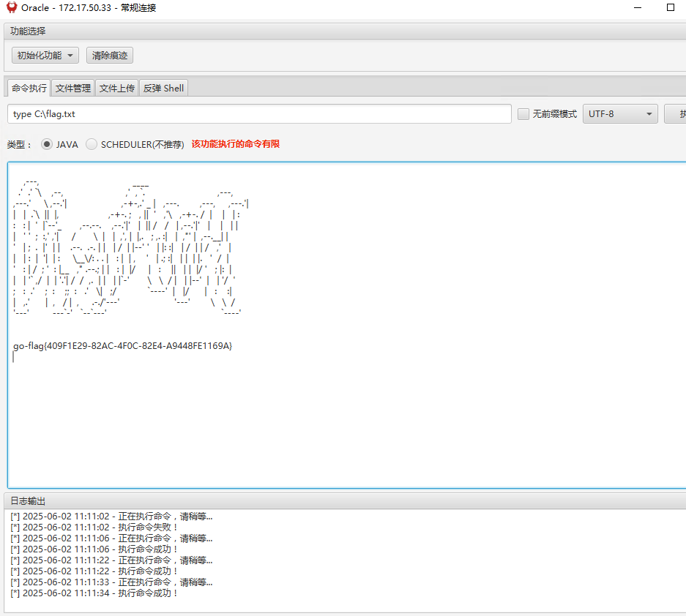Click the go-flag output line
Viewport: 686px width, 616px height.
[123, 345]
